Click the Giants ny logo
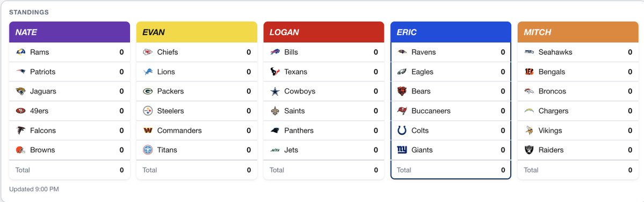This screenshot has height=202, width=644. point(402,150)
